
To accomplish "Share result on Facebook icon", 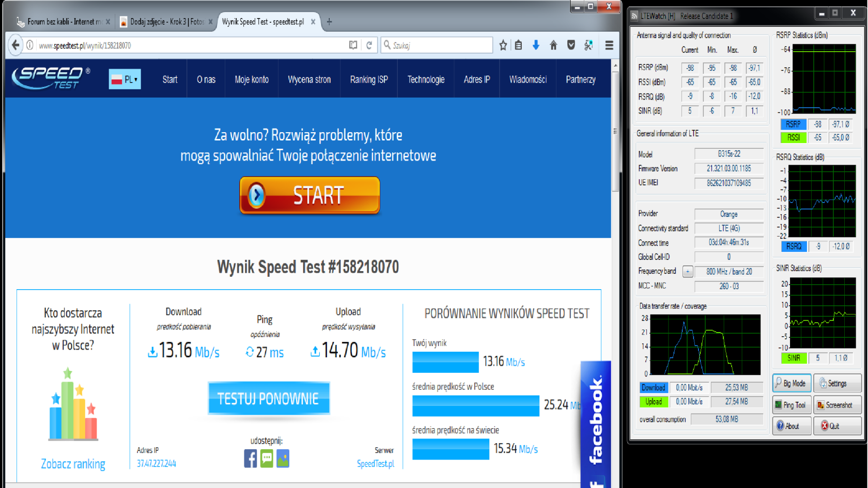I will coord(251,458).
